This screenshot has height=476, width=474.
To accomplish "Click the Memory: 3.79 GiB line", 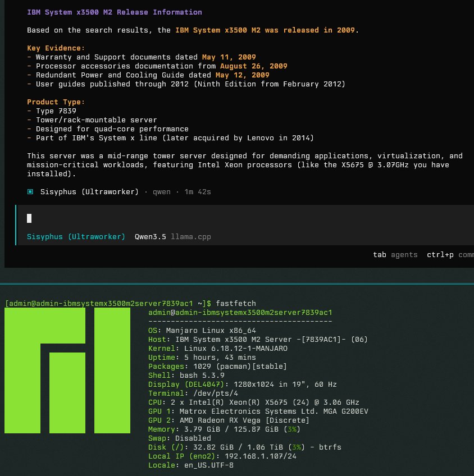I will point(224,429).
